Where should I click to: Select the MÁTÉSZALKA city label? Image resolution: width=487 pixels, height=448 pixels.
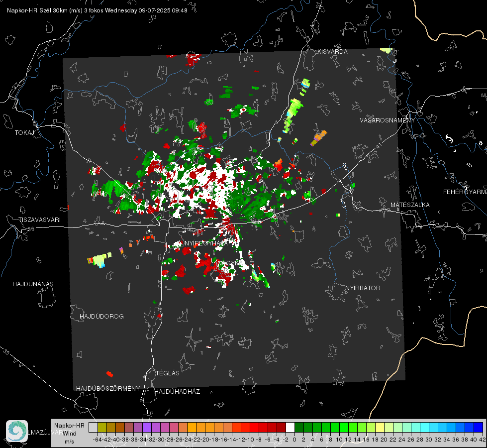[x=410, y=205]
